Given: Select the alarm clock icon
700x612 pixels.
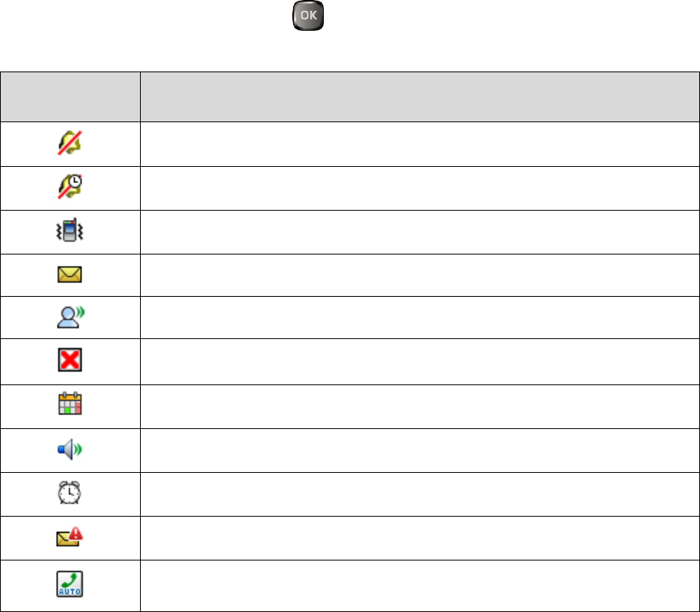Looking at the screenshot, I should (x=70, y=494).
